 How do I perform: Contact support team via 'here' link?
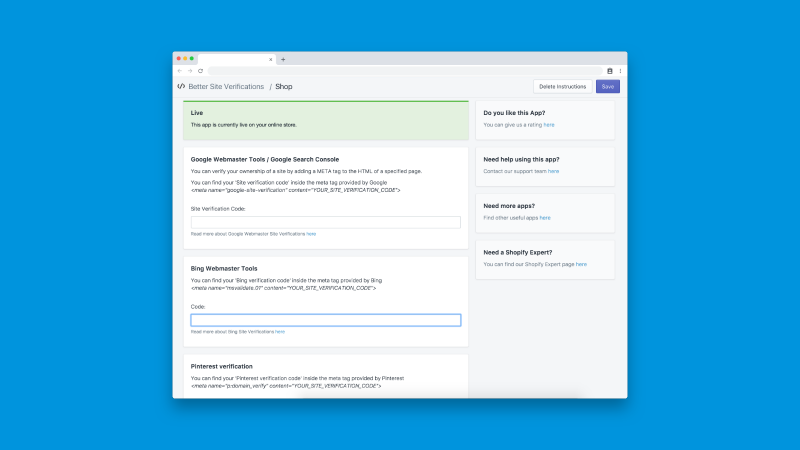click(554, 171)
